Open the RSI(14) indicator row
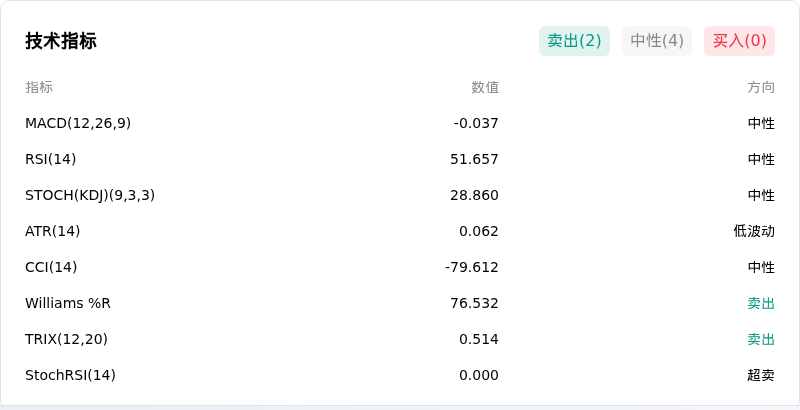The width and height of the screenshot is (800, 410). (x=400, y=159)
